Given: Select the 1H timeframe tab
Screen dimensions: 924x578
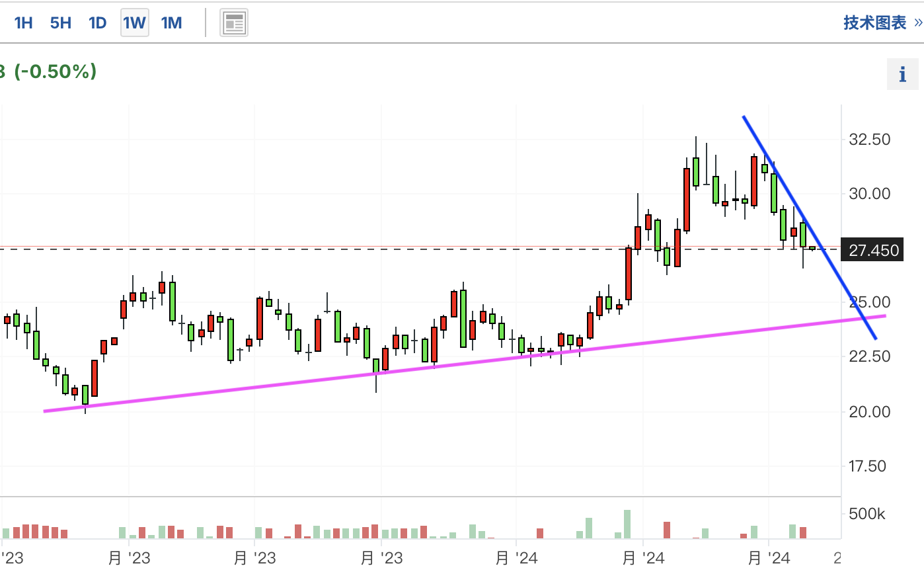Looking at the screenshot, I should tap(23, 23).
